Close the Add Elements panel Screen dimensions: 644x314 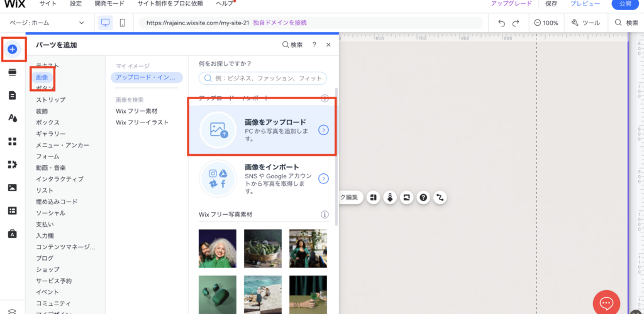tap(328, 45)
